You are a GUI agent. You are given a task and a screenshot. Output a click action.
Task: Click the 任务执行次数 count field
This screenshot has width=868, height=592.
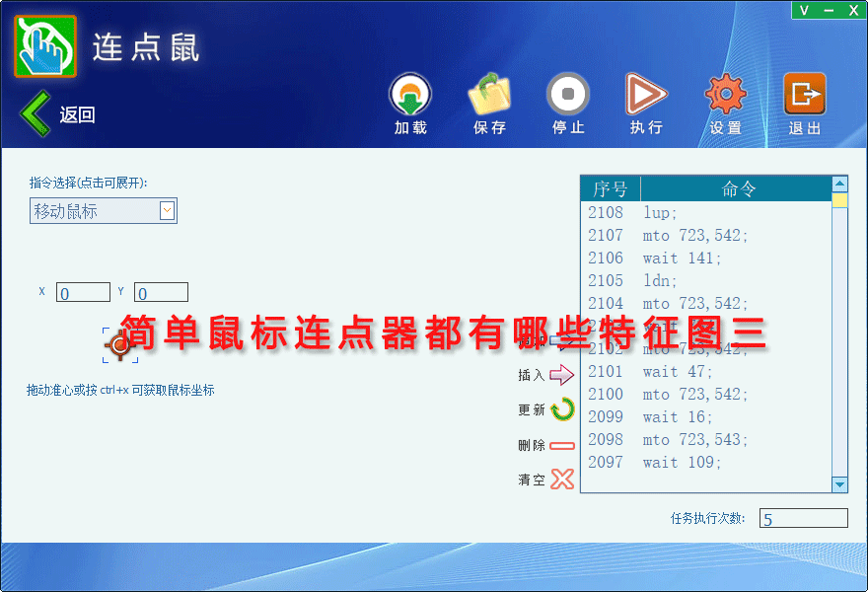[803, 518]
